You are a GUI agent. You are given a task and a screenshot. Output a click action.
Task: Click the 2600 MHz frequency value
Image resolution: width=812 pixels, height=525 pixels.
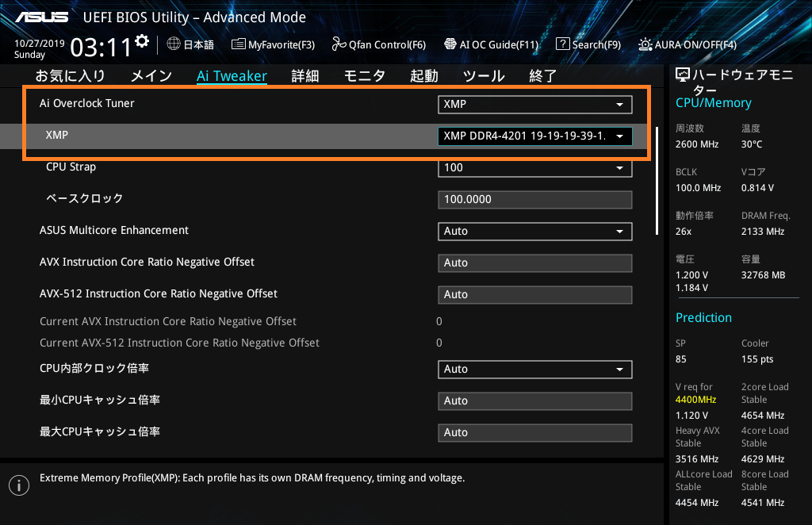(696, 144)
